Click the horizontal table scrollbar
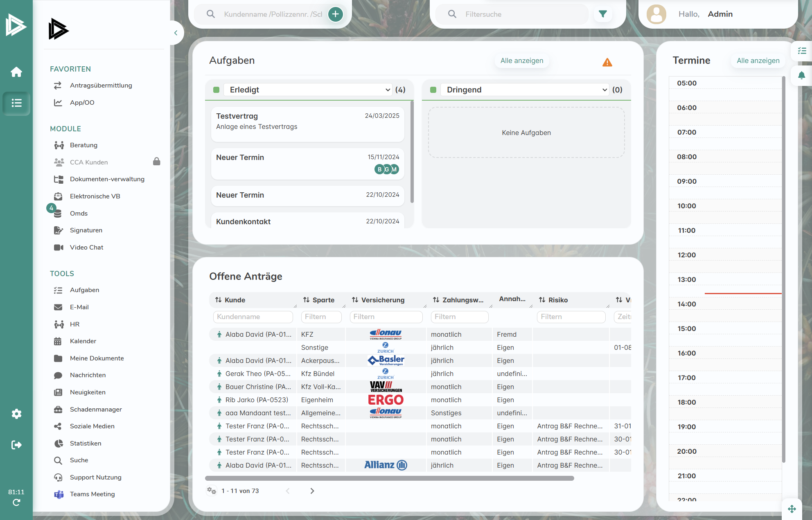 389,478
